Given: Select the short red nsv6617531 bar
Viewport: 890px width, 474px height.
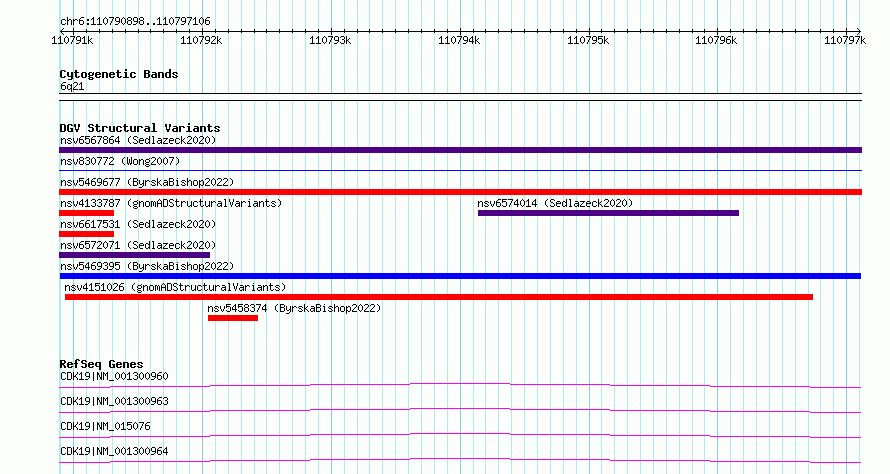Looking at the screenshot, I should [86, 234].
